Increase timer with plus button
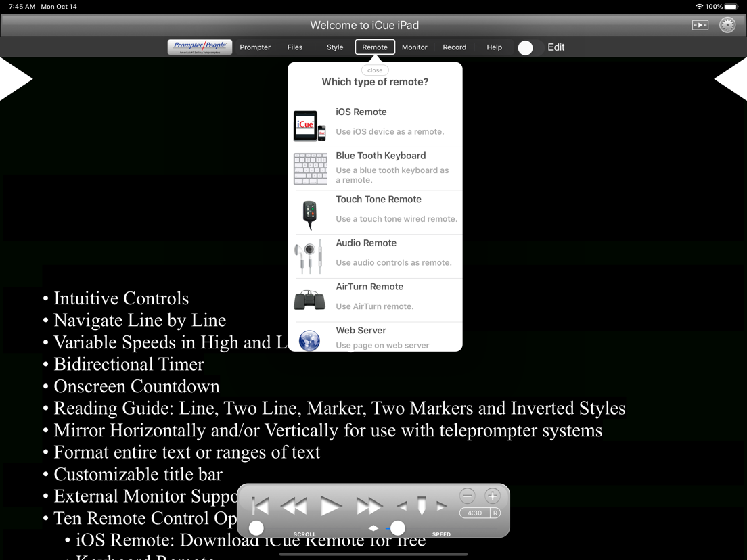Image resolution: width=747 pixels, height=560 pixels. (493, 496)
